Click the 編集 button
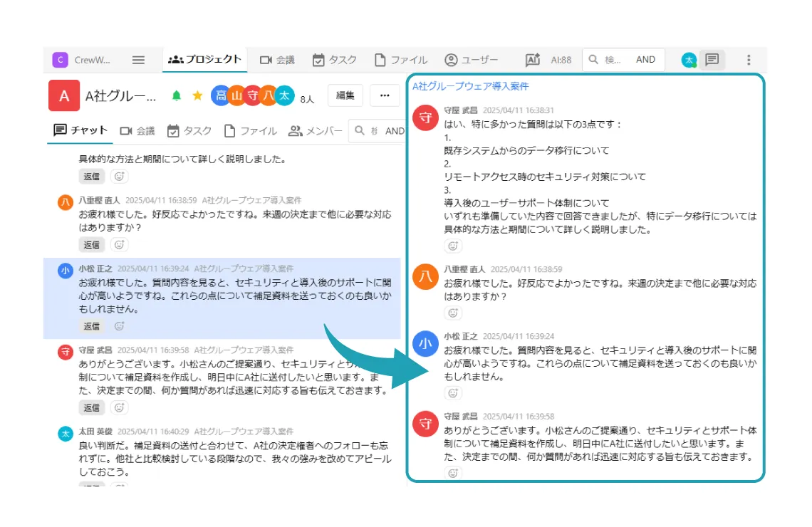 (x=345, y=95)
